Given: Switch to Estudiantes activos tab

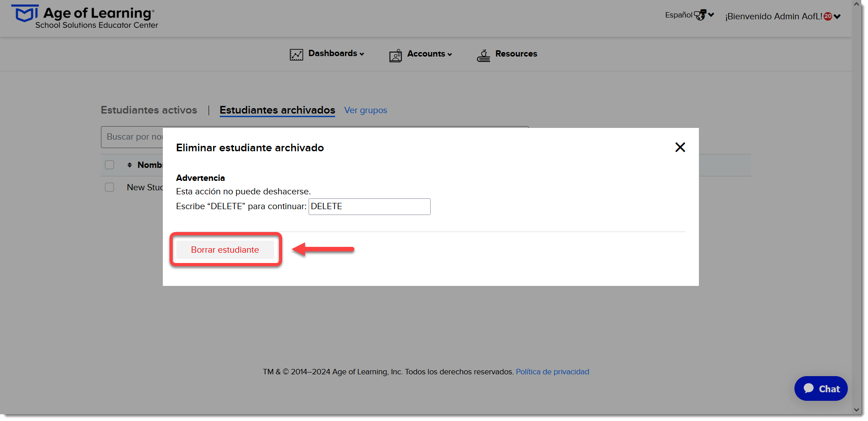Looking at the screenshot, I should (149, 110).
